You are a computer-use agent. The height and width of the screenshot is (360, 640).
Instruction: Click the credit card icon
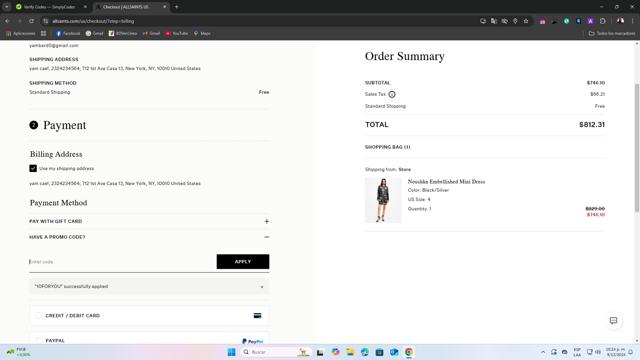258,316
